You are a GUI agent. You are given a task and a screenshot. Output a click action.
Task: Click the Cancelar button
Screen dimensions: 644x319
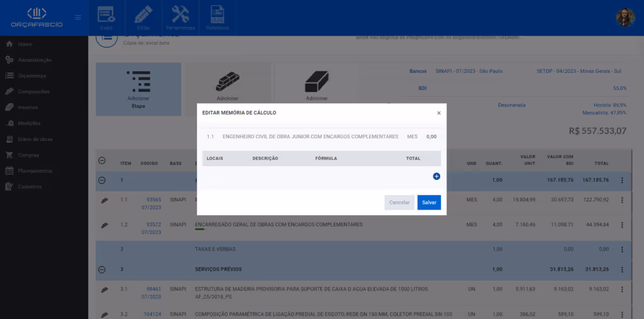[399, 202]
